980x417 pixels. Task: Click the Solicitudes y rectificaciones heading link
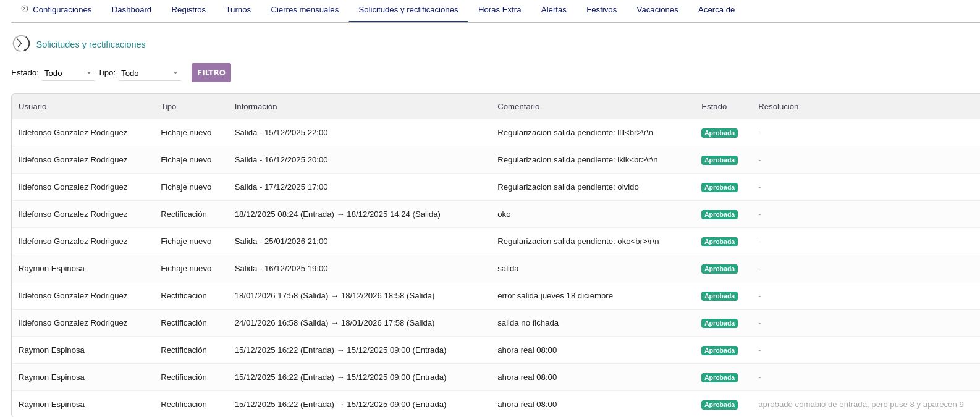[91, 44]
